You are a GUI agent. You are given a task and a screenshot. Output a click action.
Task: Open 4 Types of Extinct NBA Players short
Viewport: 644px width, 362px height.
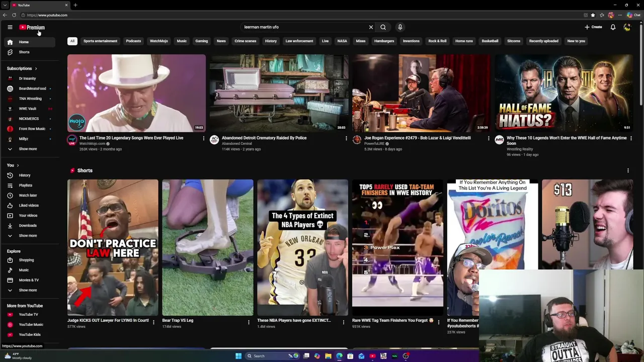(302, 247)
